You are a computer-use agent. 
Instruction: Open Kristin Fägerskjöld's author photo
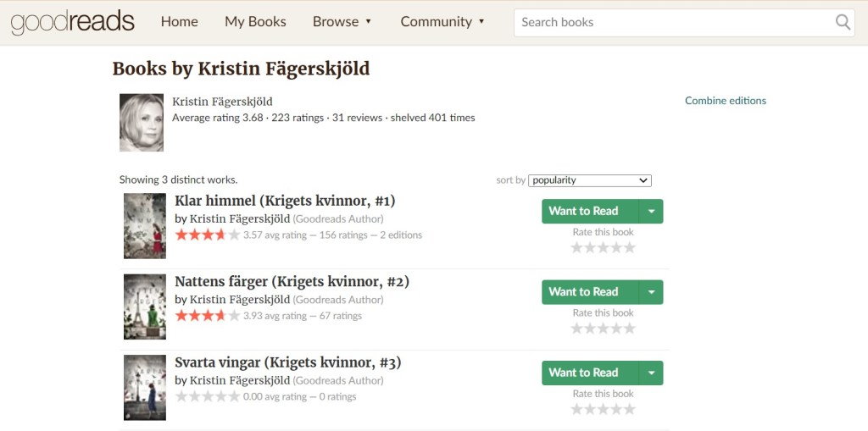pos(142,123)
